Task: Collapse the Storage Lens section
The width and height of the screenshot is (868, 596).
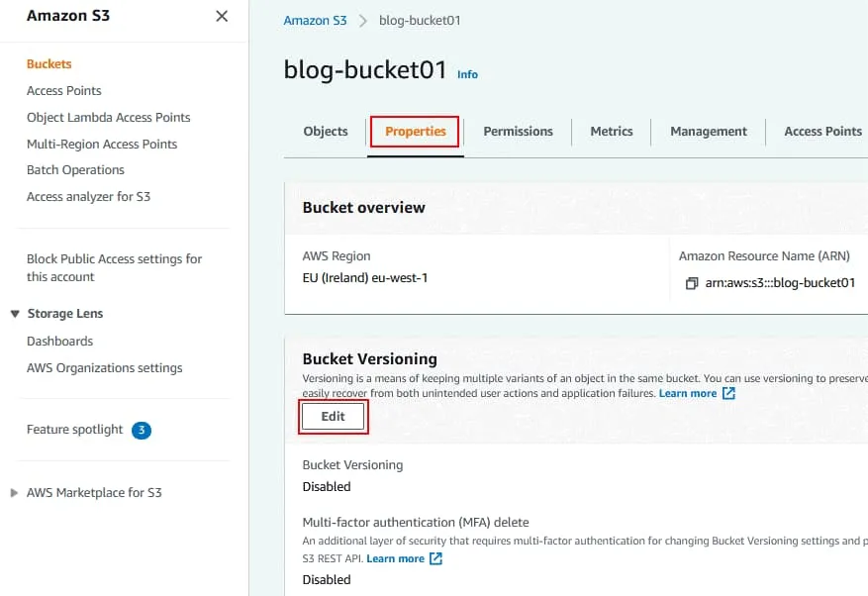Action: 15,314
